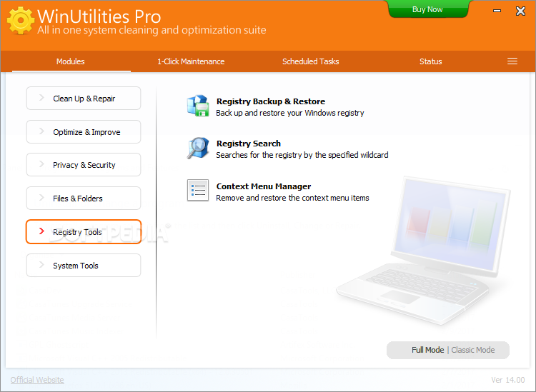This screenshot has height=392, width=536.
Task: Click the WinUtilities gear logo icon
Action: 21,21
